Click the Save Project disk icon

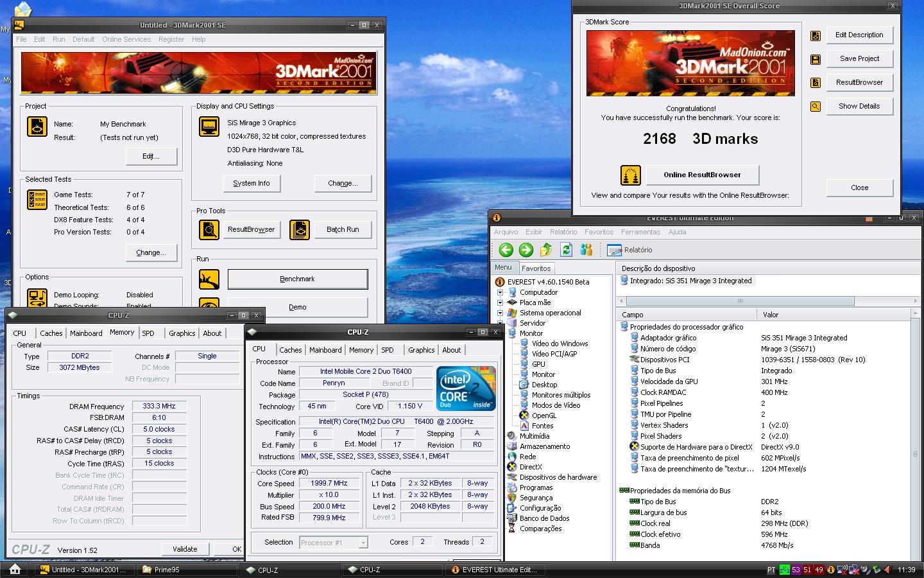point(816,60)
